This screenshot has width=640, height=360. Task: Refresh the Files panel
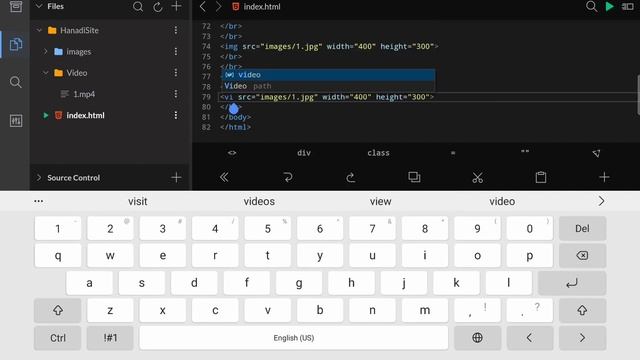pos(158,7)
